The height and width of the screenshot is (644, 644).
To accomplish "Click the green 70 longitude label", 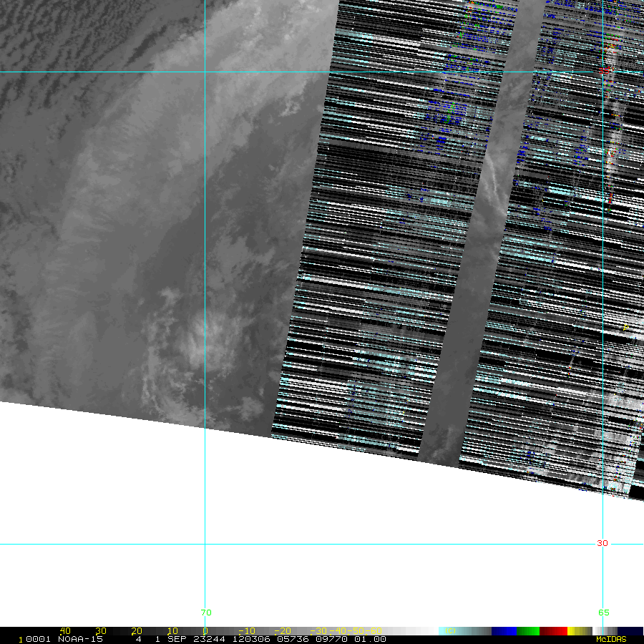I will pos(206,613).
